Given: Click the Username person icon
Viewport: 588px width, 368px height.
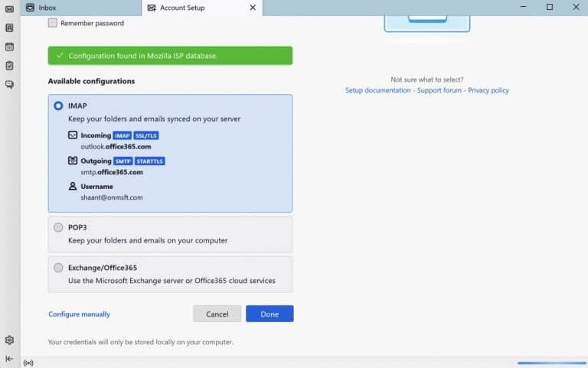Looking at the screenshot, I should (x=73, y=186).
